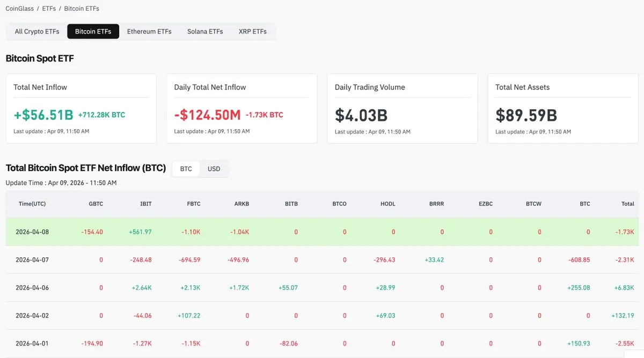Click the +6.83K total cell
This screenshot has height=358, width=644.
click(624, 288)
